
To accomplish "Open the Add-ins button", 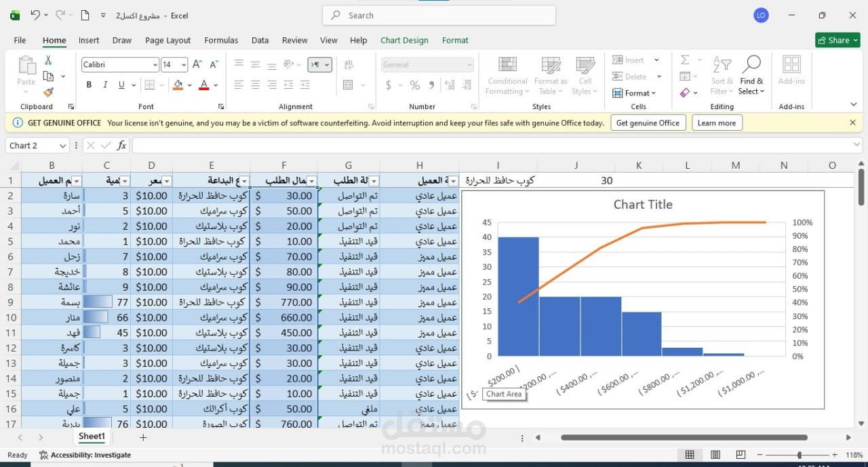I will (x=791, y=70).
